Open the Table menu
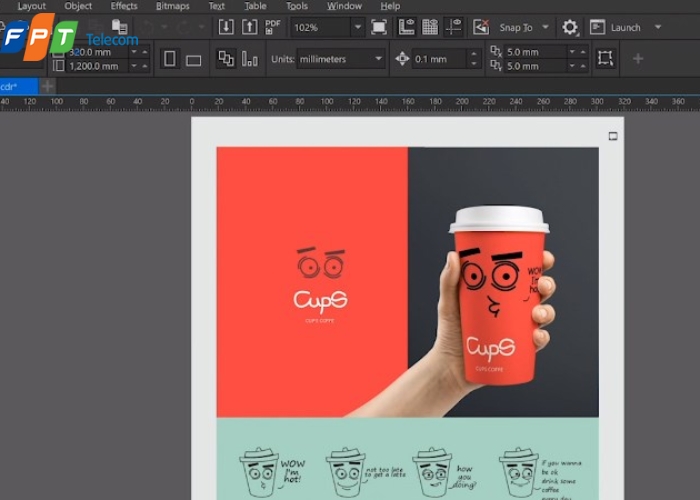 [x=255, y=6]
